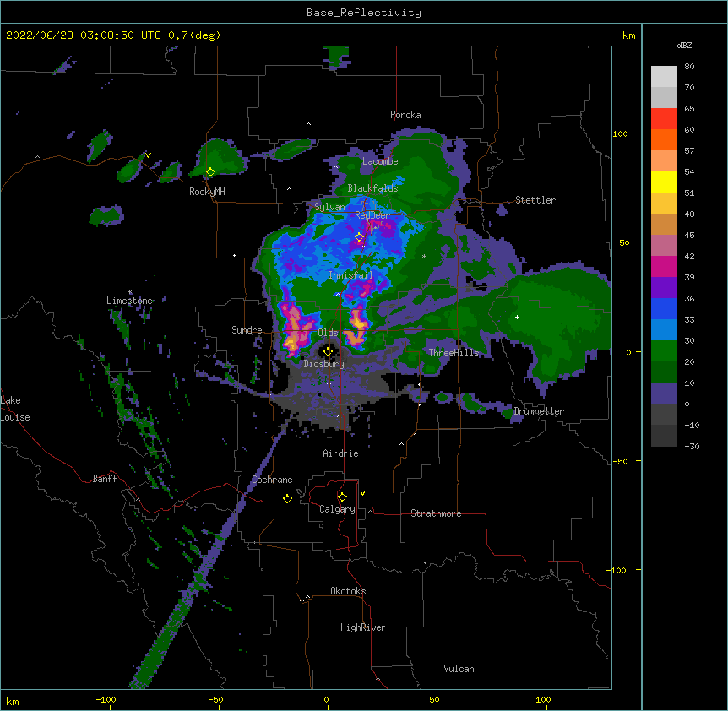Click the white caret marker left of Okotoks

[307, 597]
